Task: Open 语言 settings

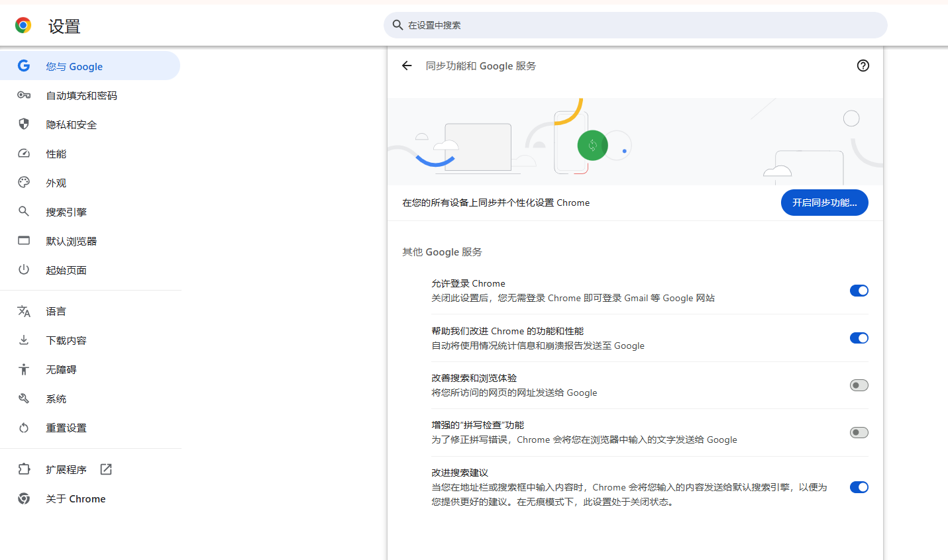Action: coord(90,311)
